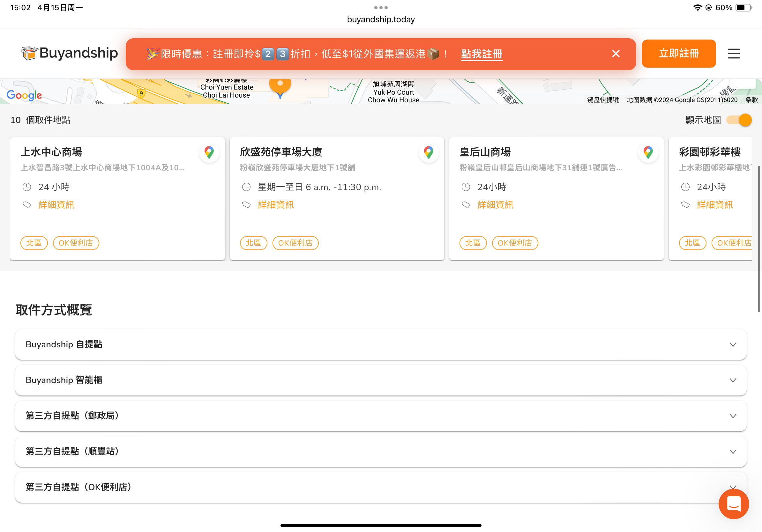Screen dimensions: 762x532
Task: Click 北區 tag on 上水中心商場 card
Action: pyautogui.click(x=34, y=243)
